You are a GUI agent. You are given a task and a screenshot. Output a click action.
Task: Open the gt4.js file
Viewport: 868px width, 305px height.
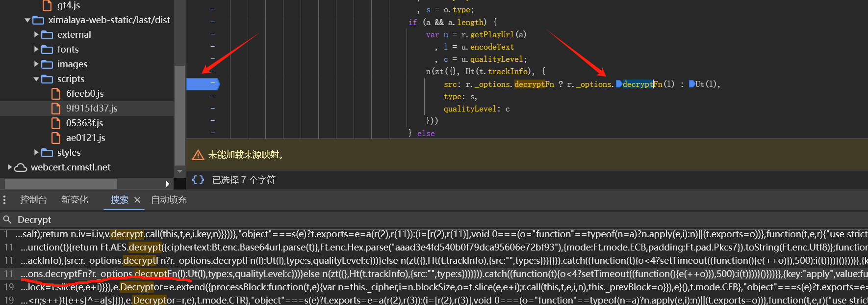tap(68, 5)
